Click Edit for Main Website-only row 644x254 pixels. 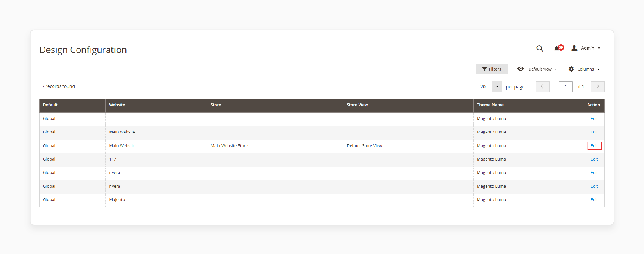pos(594,132)
